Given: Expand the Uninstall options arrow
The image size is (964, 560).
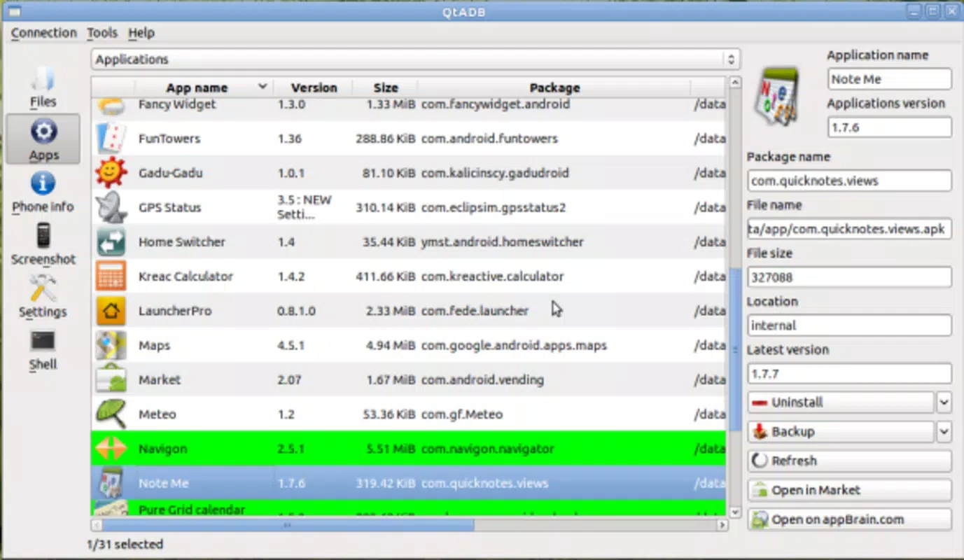Looking at the screenshot, I should coord(944,402).
